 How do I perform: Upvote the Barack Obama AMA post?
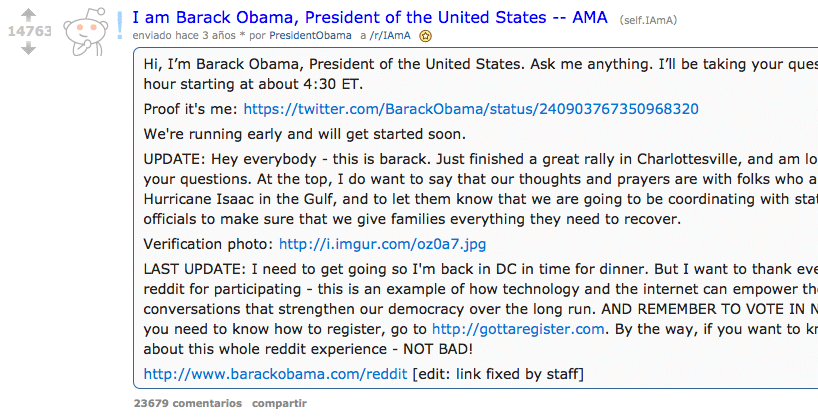tap(29, 15)
